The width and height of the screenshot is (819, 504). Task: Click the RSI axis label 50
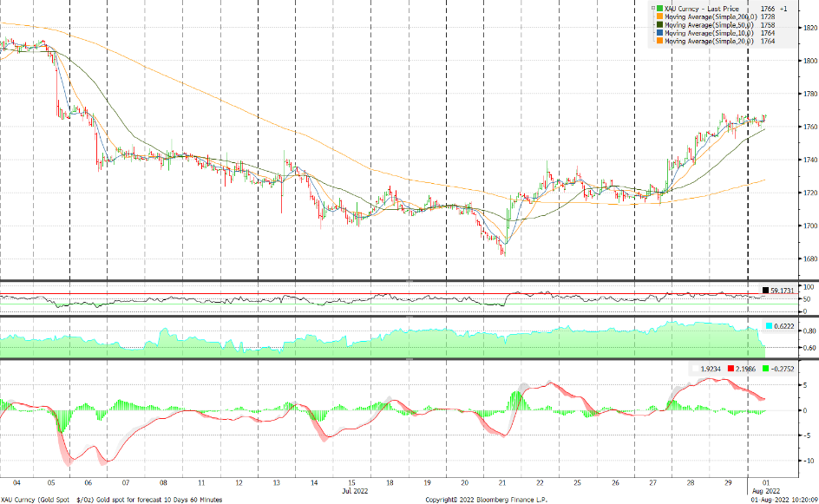[808, 299]
